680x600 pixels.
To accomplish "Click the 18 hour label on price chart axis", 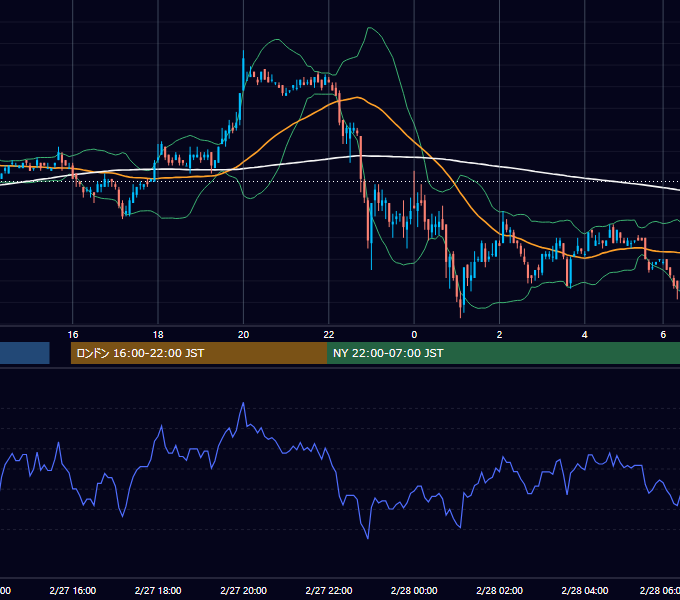I will click(158, 335).
